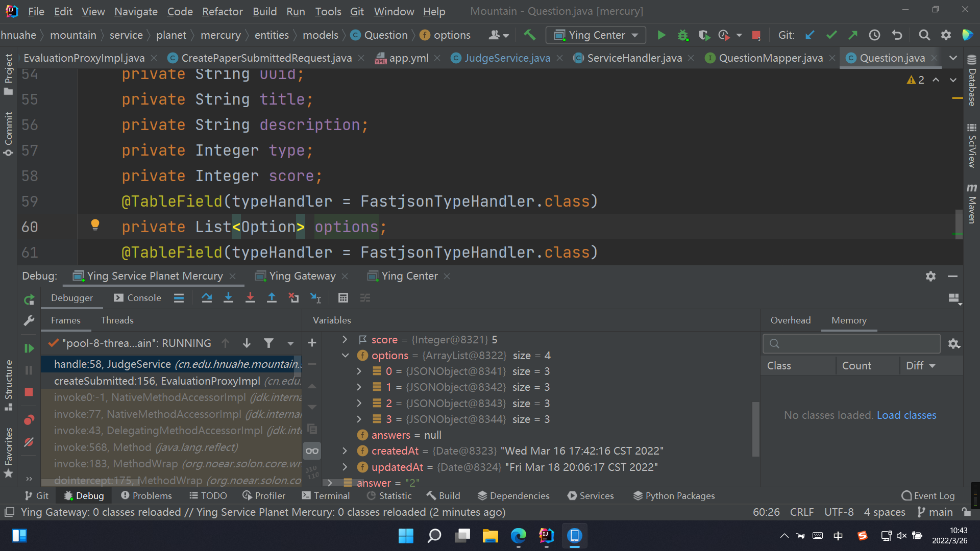Screen dimensions: 980x551
Task: Toggle show watches glasses icon
Action: 312,451
